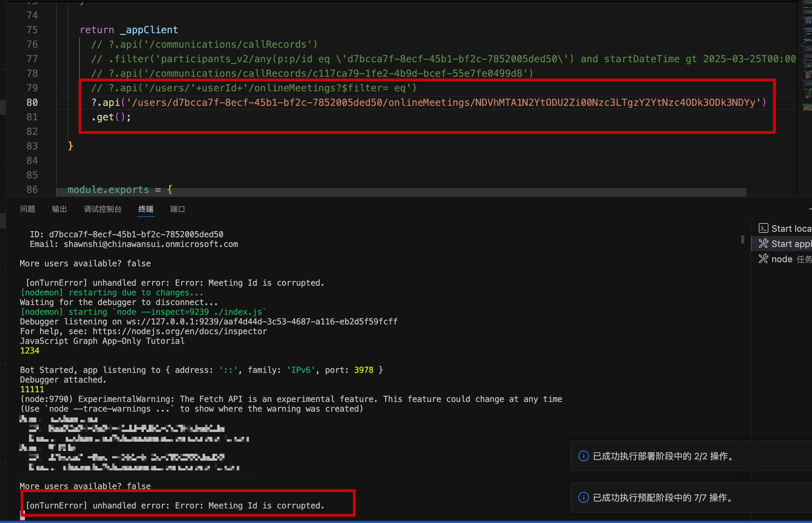Click line number 80 in the gutter

(x=32, y=102)
